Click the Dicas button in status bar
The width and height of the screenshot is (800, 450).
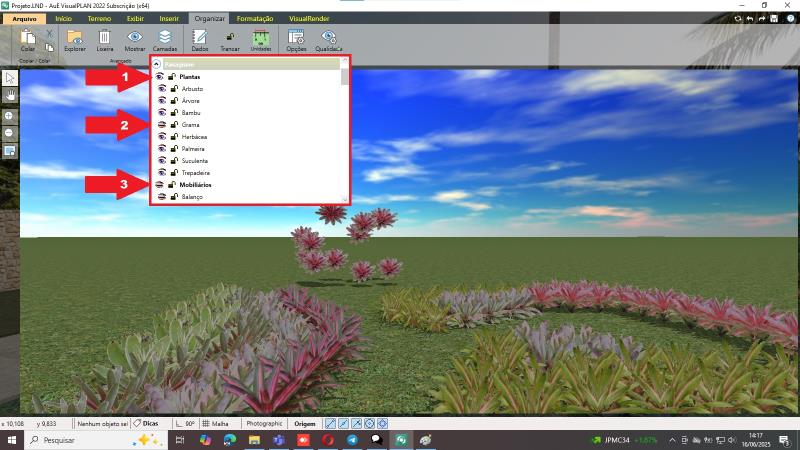pyautogui.click(x=146, y=423)
